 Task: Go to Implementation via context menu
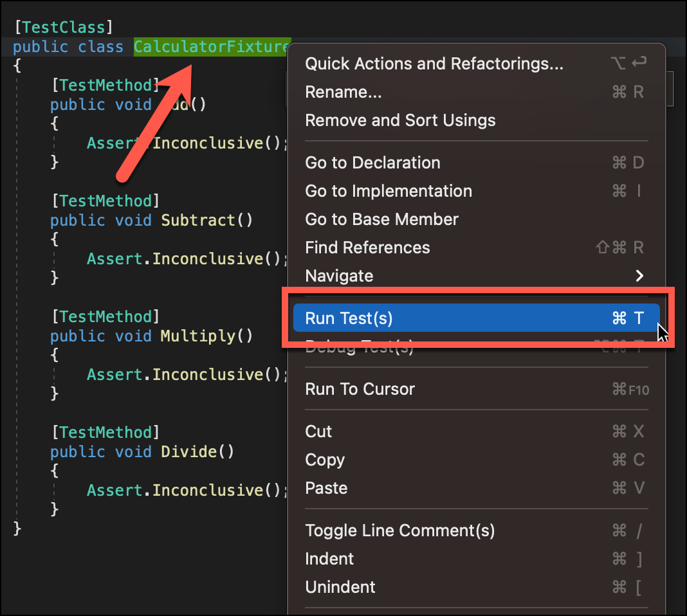(x=388, y=191)
